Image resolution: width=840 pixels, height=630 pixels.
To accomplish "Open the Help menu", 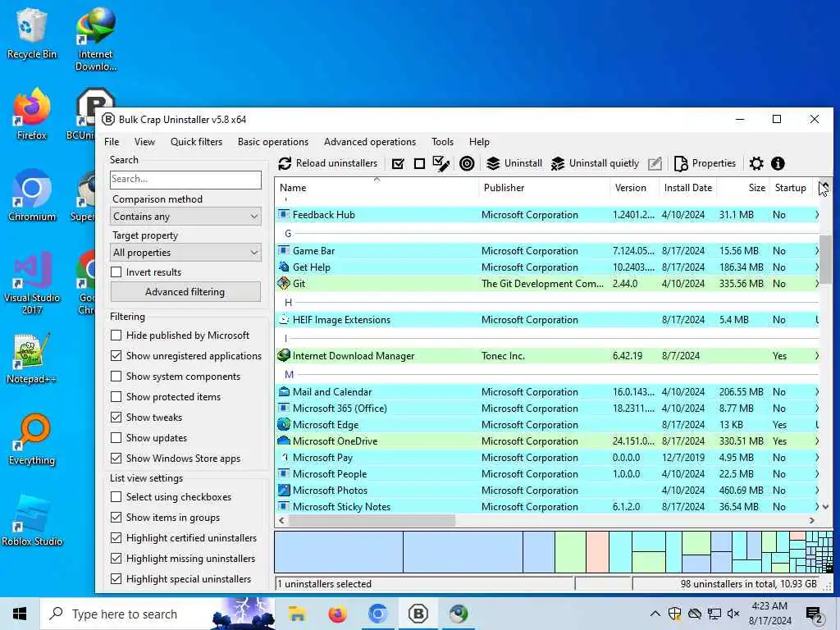I will 479,142.
